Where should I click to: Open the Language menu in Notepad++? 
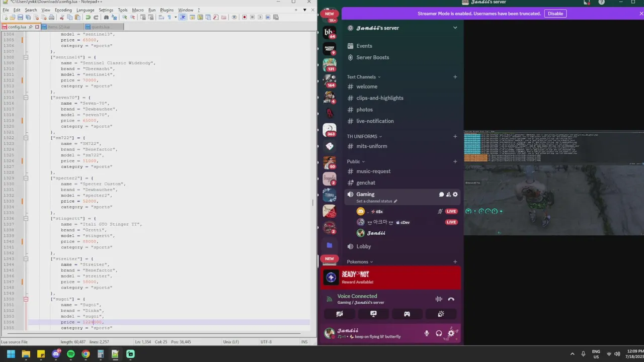pos(85,10)
